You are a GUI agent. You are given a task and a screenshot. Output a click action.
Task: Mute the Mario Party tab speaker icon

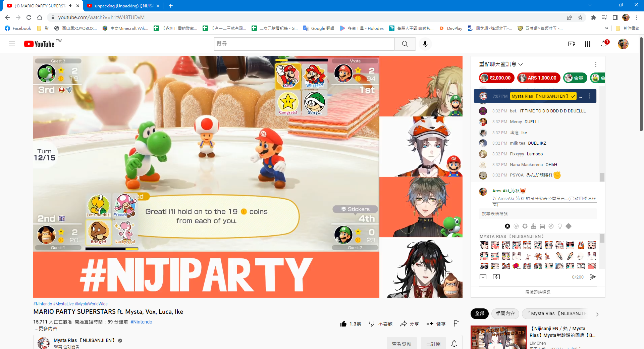pyautogui.click(x=70, y=6)
